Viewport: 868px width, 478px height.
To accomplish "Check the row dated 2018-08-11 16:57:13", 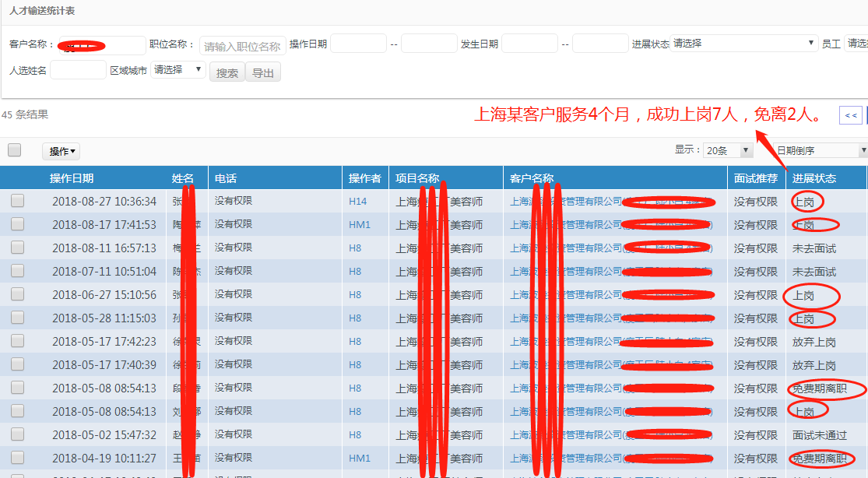I will point(18,247).
